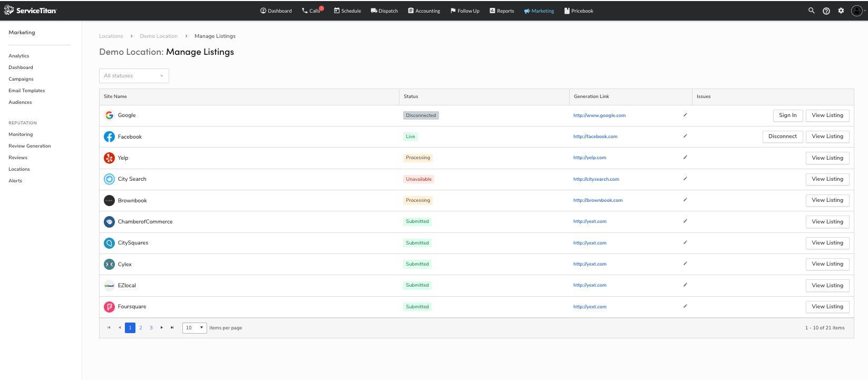Image resolution: width=868 pixels, height=380 pixels.
Task: Go to Schedule in the top navigation
Action: pyautogui.click(x=347, y=11)
